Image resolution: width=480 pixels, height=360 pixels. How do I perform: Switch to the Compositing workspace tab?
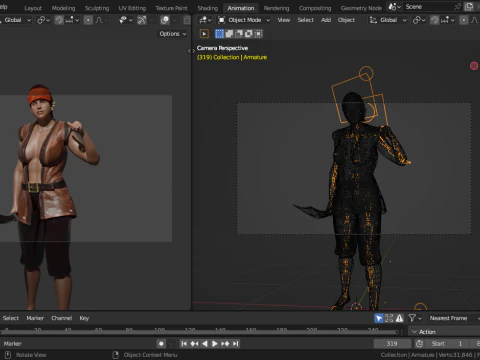coord(315,8)
